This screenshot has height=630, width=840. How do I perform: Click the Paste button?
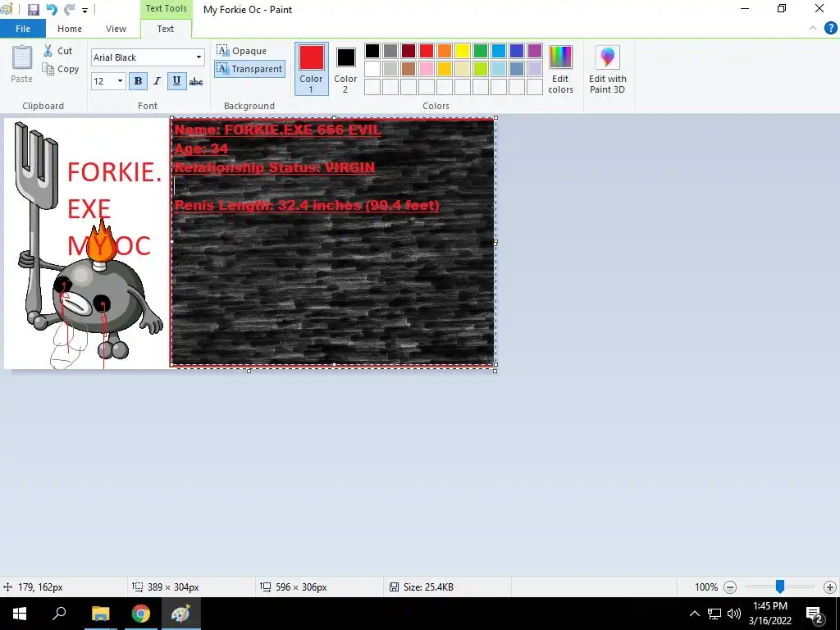tap(22, 64)
